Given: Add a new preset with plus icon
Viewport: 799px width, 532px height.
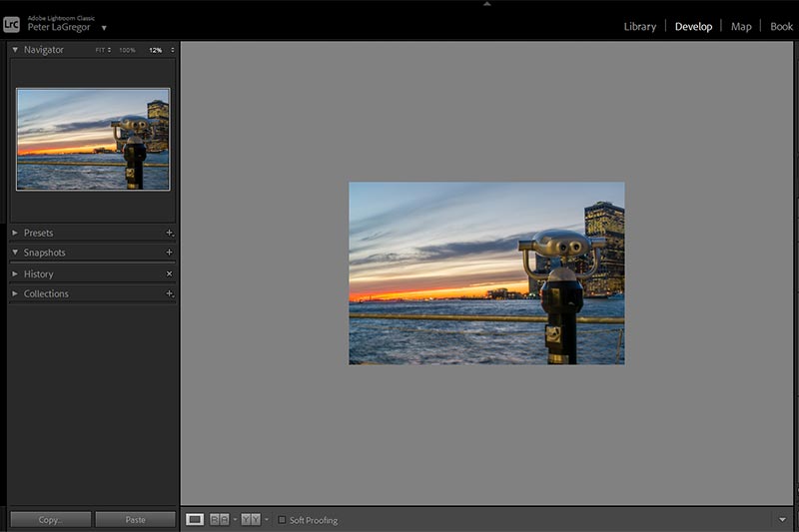Looking at the screenshot, I should tap(169, 233).
